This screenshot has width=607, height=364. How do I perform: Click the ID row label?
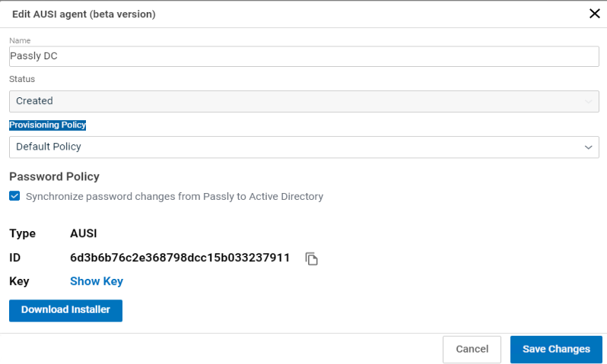pyautogui.click(x=14, y=258)
